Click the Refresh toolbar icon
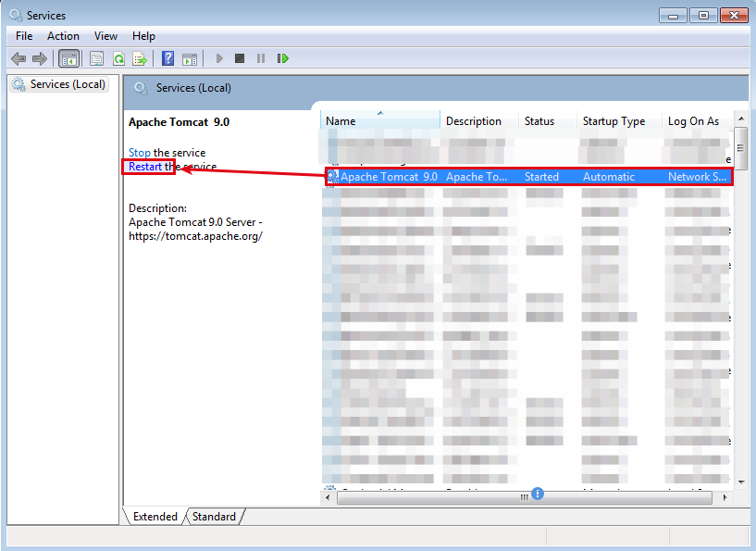This screenshot has width=756, height=551. tap(118, 59)
